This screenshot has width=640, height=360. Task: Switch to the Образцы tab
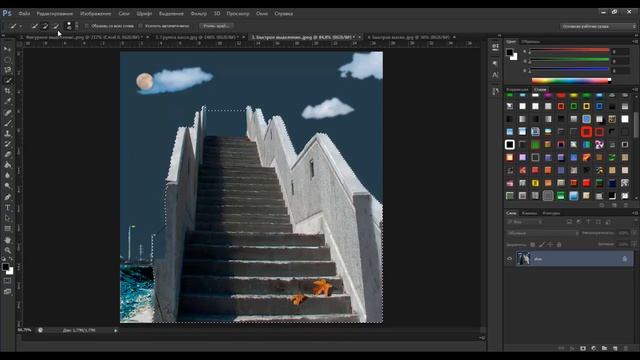[x=531, y=42]
